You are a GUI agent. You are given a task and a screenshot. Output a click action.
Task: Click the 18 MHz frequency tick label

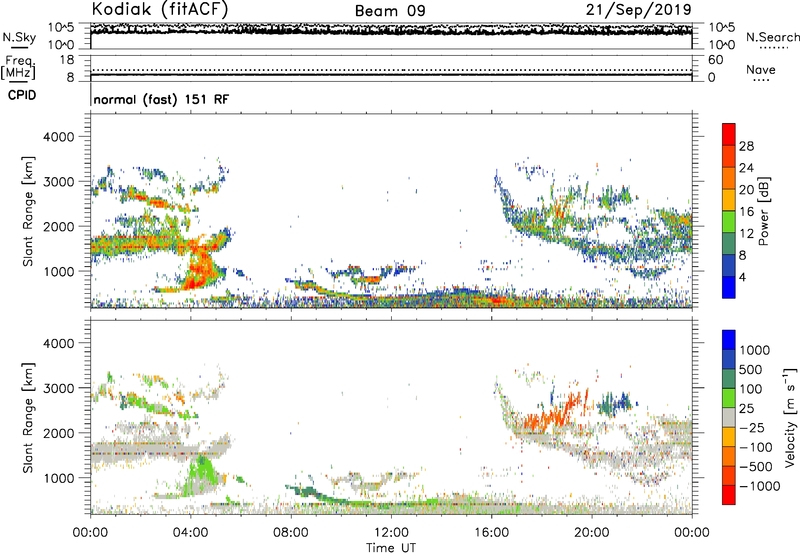pos(67,60)
